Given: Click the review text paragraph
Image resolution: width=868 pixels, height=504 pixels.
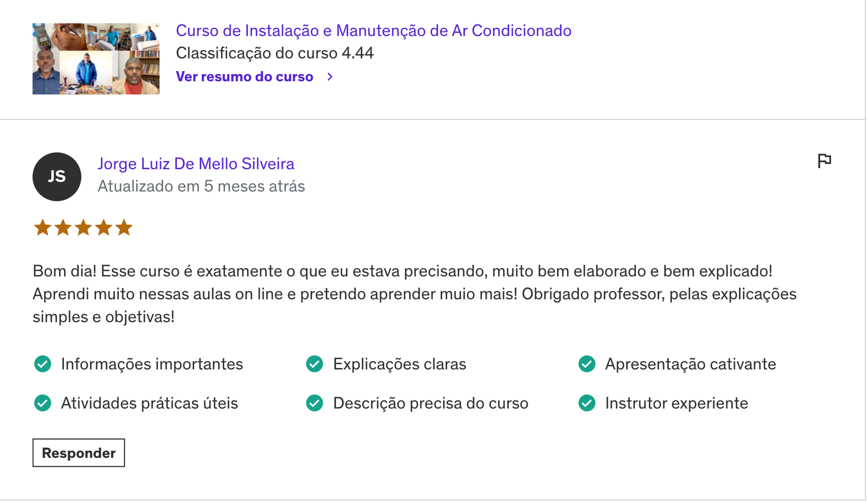Looking at the screenshot, I should pos(414,294).
